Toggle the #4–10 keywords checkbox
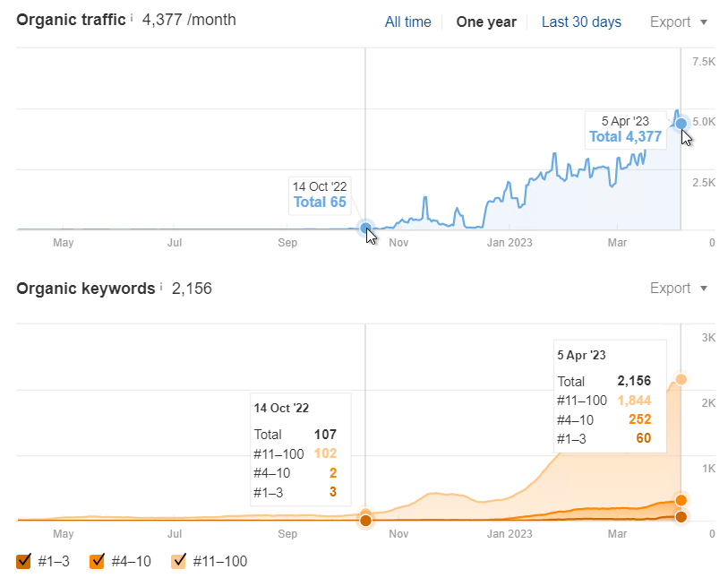728x578 pixels. click(x=97, y=561)
